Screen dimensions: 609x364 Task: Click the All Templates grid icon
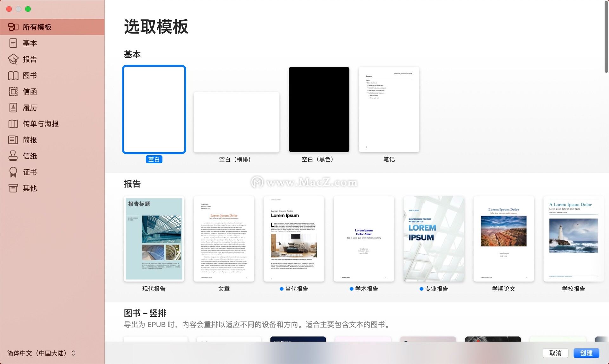pos(13,27)
